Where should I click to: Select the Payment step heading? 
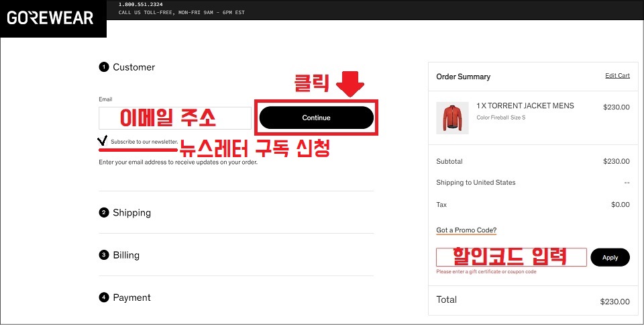point(132,297)
